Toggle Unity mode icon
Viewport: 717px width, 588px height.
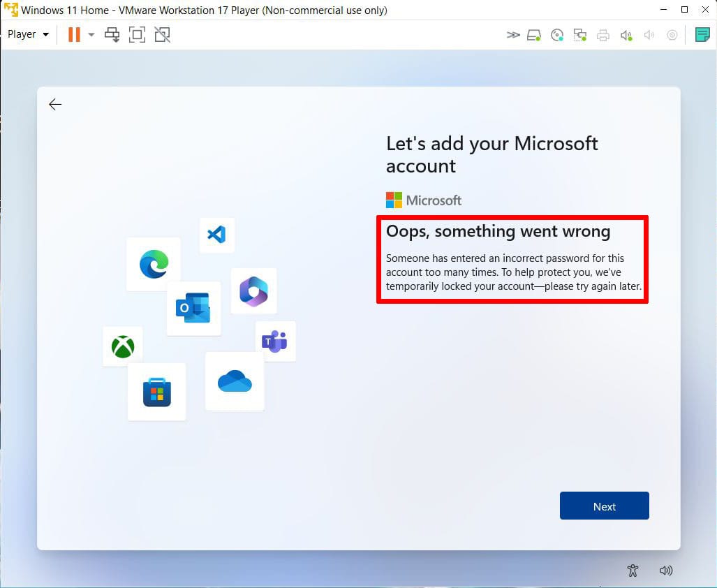pos(163,34)
